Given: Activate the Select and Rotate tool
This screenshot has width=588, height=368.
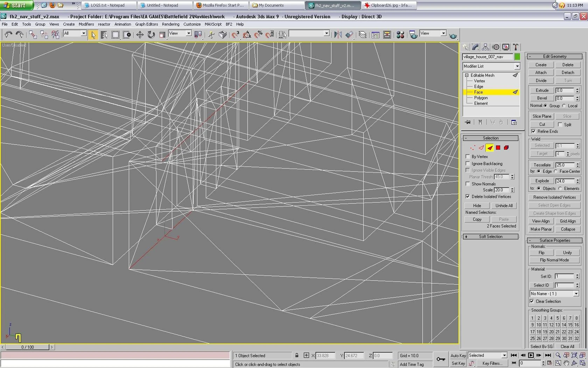Looking at the screenshot, I should tap(151, 34).
